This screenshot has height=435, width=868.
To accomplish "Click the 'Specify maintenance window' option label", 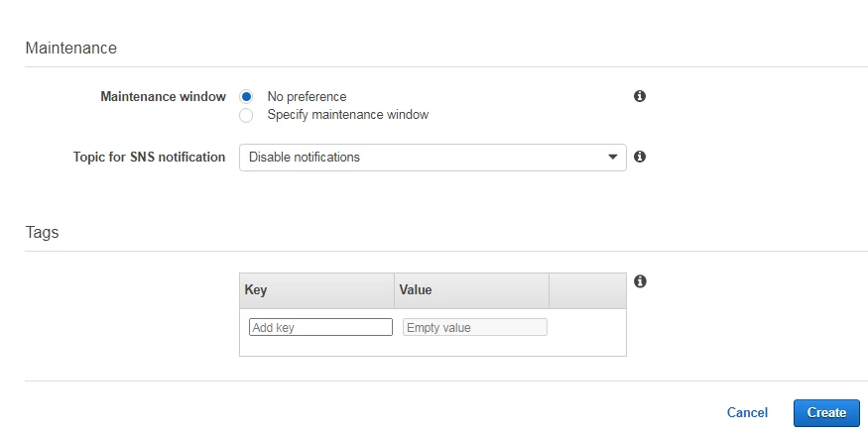I will 347,115.
